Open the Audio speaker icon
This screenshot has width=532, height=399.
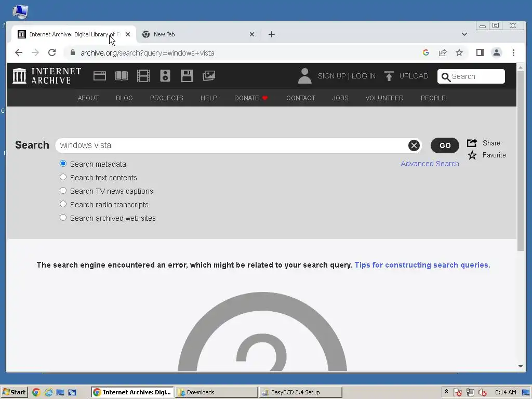pyautogui.click(x=165, y=76)
